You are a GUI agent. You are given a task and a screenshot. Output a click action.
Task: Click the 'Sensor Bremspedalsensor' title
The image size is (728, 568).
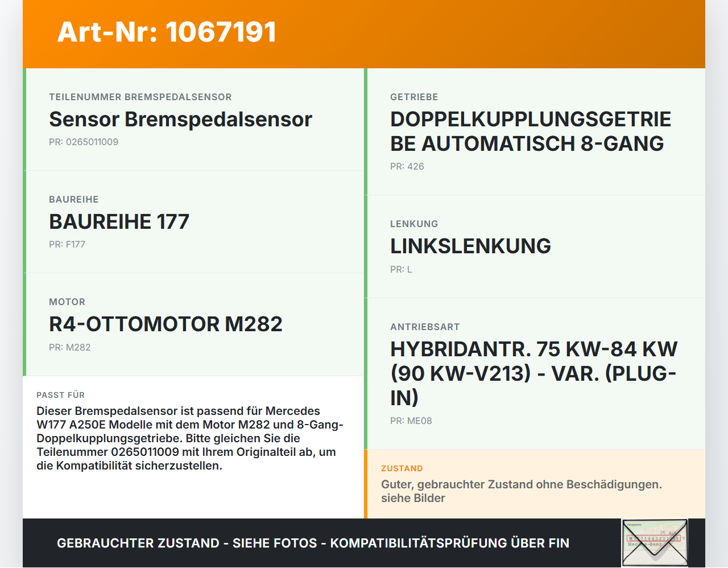[181, 120]
